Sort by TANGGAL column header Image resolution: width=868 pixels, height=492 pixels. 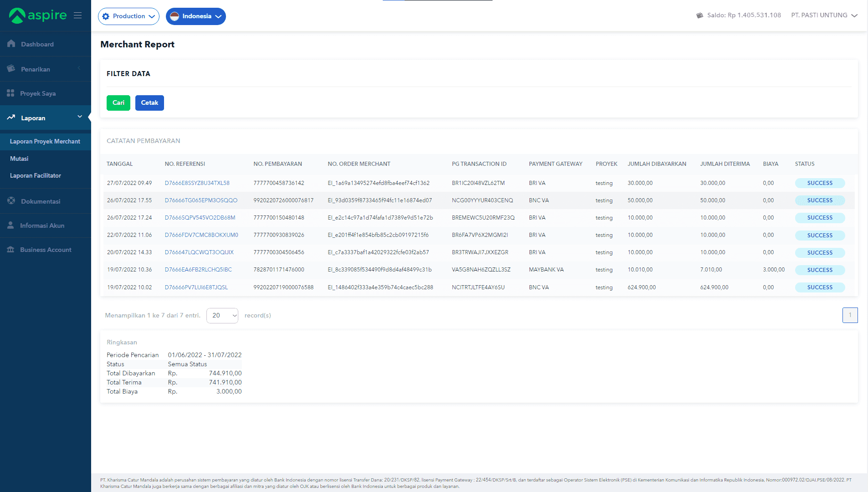119,164
